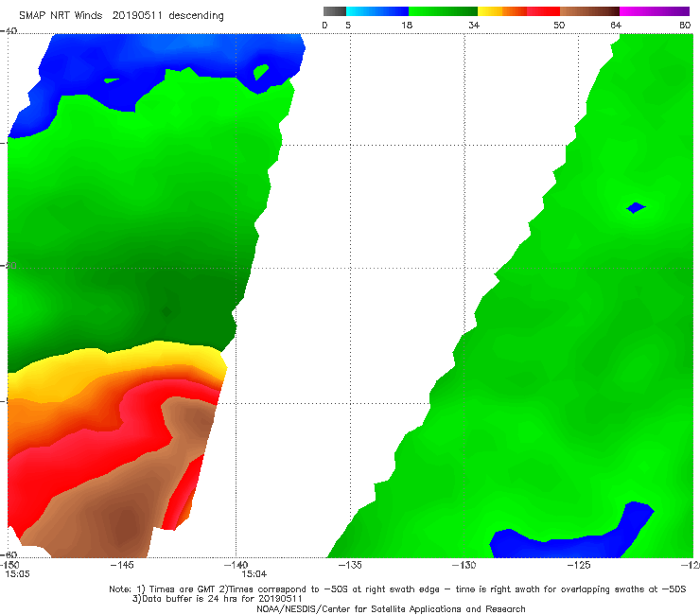700x615 pixels.
Task: Click the yellow-orange segment of the color bar
Action: [501, 11]
